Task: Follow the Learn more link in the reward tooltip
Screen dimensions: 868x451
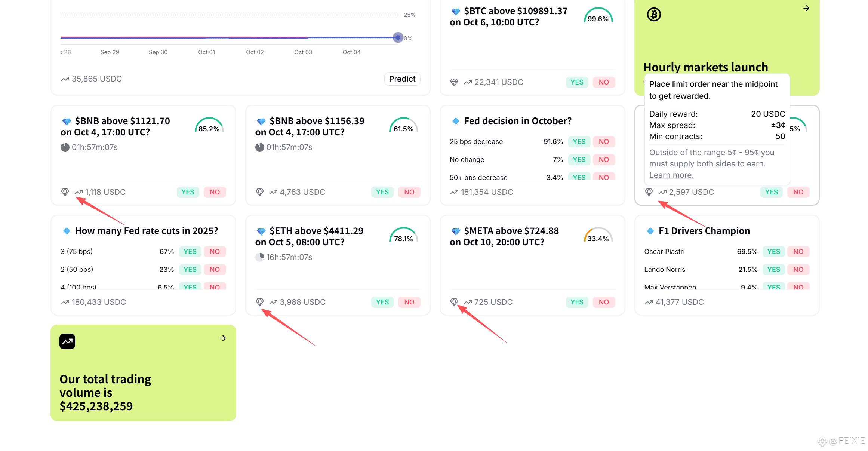Action: (x=671, y=175)
